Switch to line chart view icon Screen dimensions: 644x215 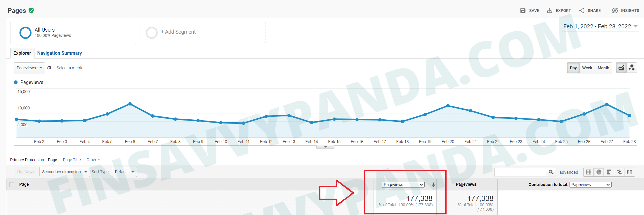pyautogui.click(x=621, y=68)
